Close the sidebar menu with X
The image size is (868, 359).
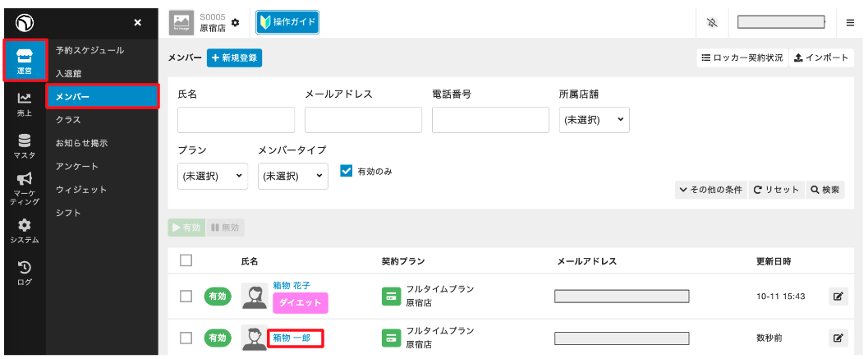(137, 22)
